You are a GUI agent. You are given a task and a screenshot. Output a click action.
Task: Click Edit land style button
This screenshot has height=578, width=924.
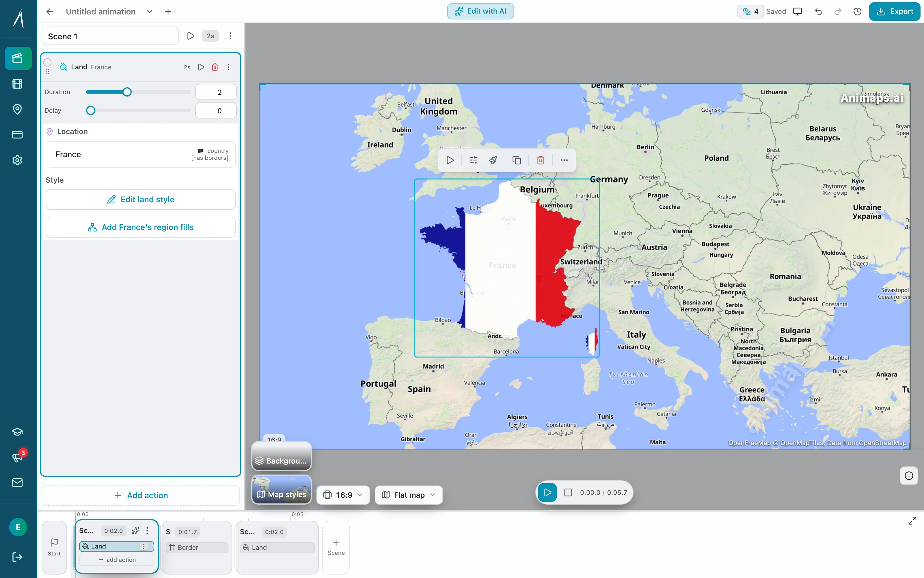(141, 199)
